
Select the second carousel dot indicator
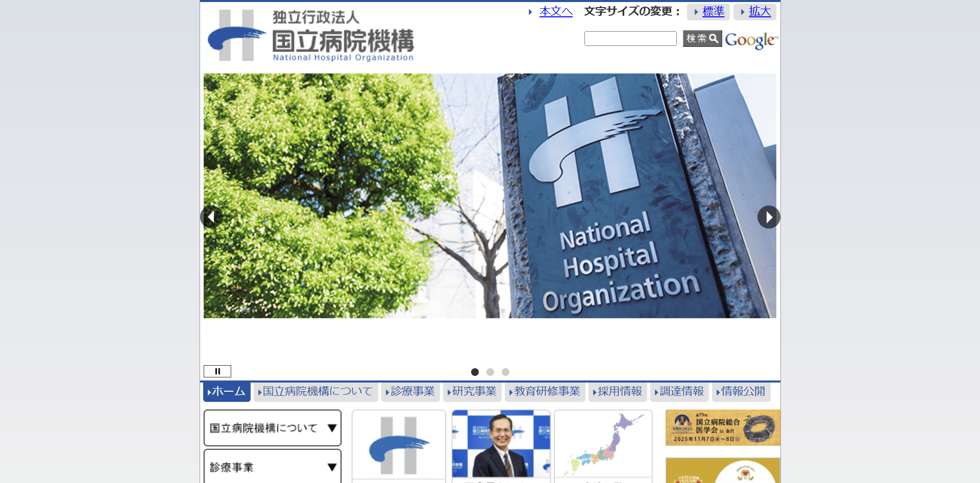tap(490, 372)
